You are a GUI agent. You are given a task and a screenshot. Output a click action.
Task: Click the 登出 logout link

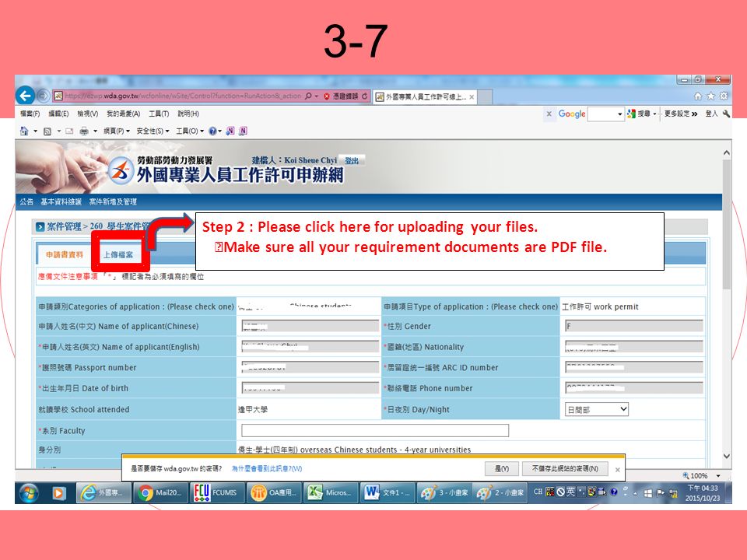tap(352, 160)
